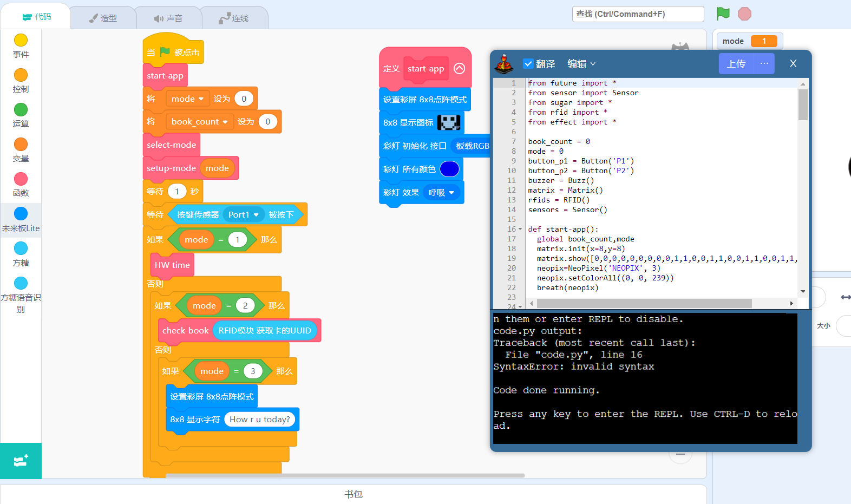851x504 pixels.
Task: Select the 未来板Lite block category
Action: coord(21,220)
